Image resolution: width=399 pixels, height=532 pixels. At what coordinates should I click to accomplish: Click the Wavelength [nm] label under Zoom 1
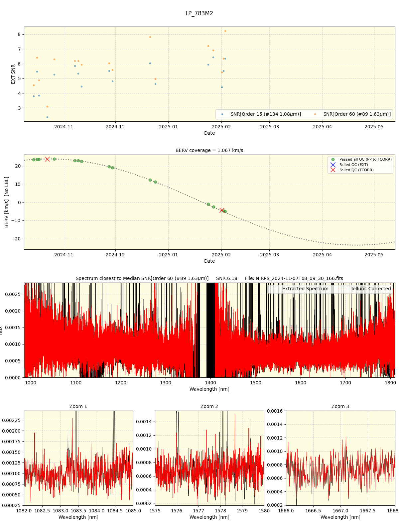click(x=78, y=517)
